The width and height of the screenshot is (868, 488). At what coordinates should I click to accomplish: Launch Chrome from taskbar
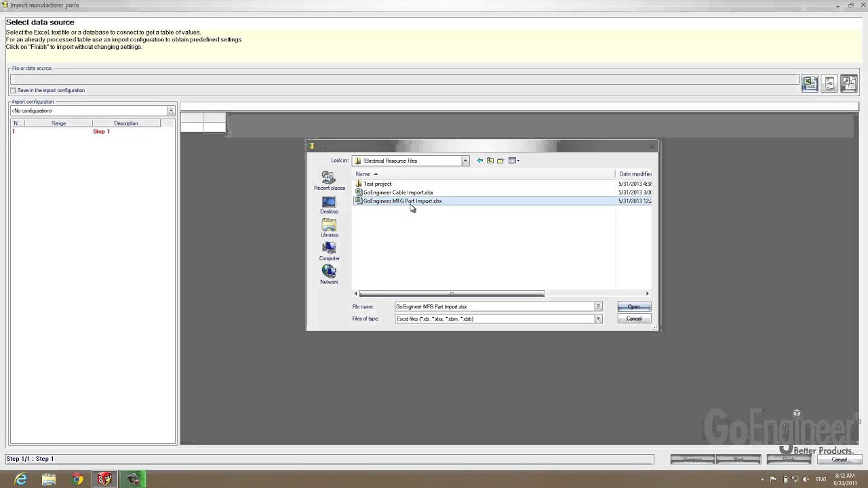click(77, 479)
